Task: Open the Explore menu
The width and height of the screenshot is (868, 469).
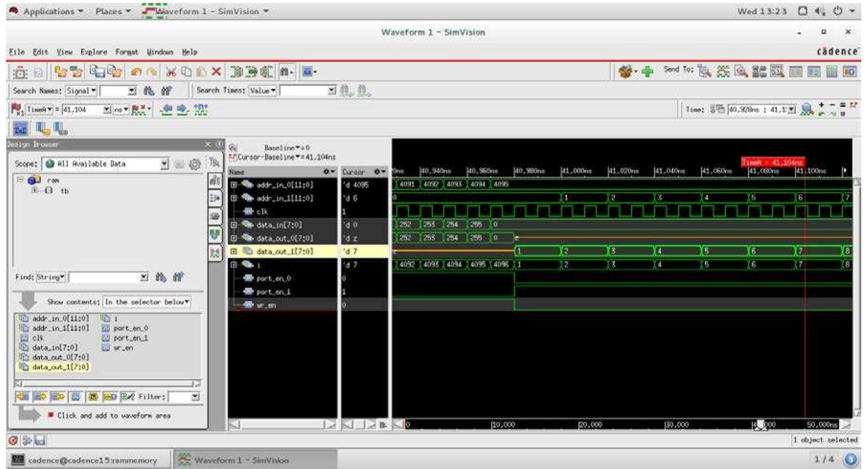Action: click(93, 52)
